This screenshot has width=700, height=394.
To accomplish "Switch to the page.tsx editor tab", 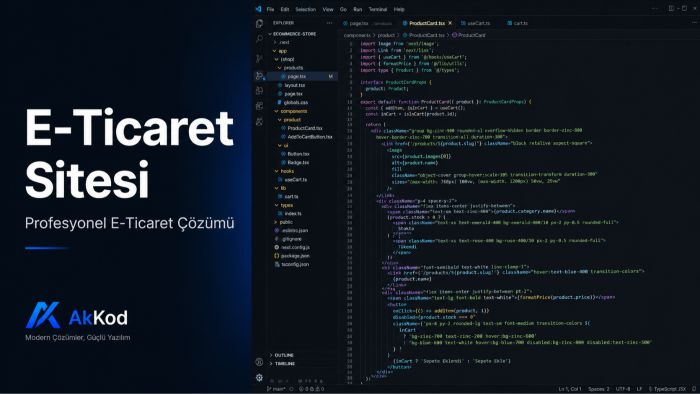I will tap(368, 23).
